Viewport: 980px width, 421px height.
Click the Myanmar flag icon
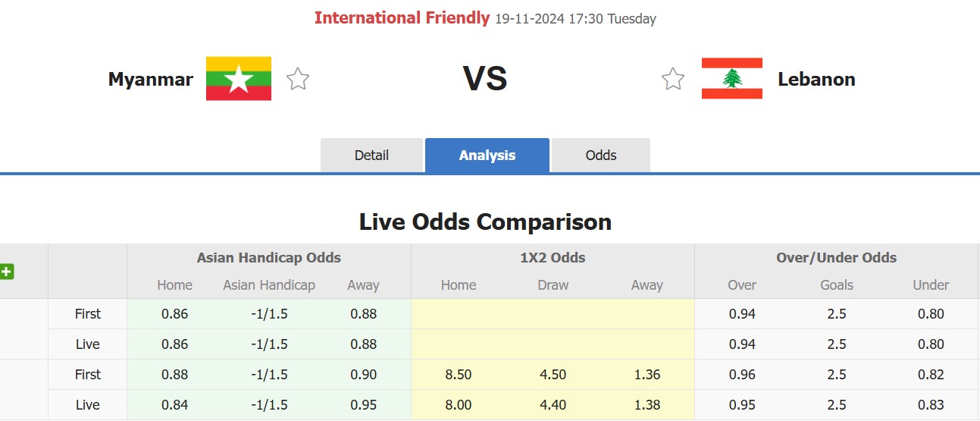(x=239, y=79)
